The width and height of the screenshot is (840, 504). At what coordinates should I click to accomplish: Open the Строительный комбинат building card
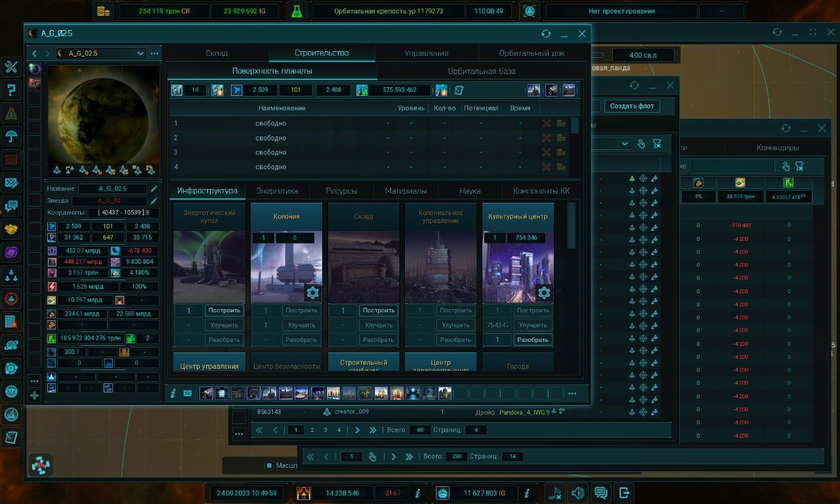(x=363, y=363)
